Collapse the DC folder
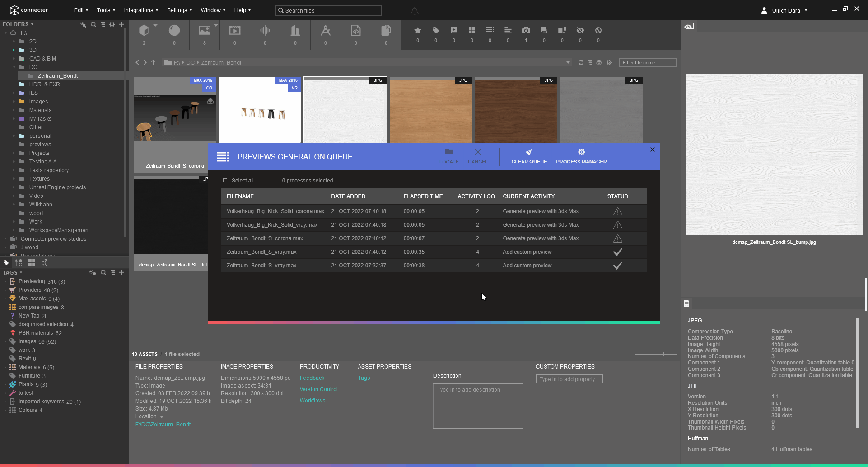This screenshot has height=467, width=868. pos(14,67)
